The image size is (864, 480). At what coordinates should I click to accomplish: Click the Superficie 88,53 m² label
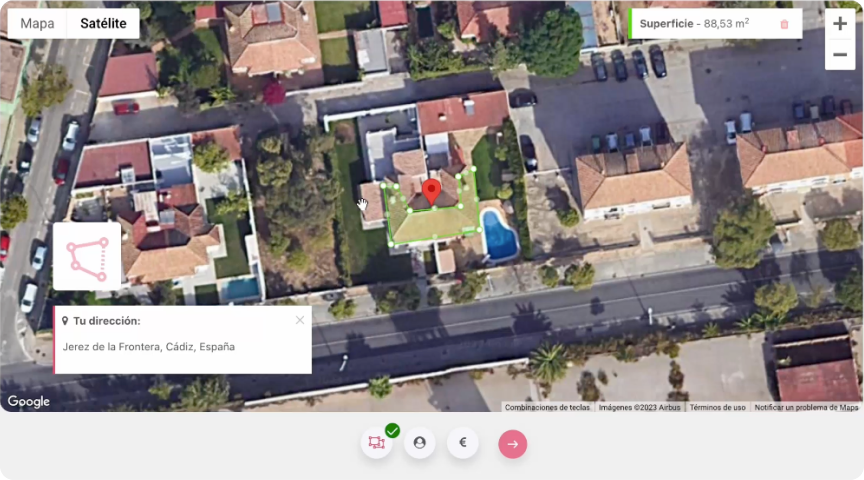(x=694, y=24)
